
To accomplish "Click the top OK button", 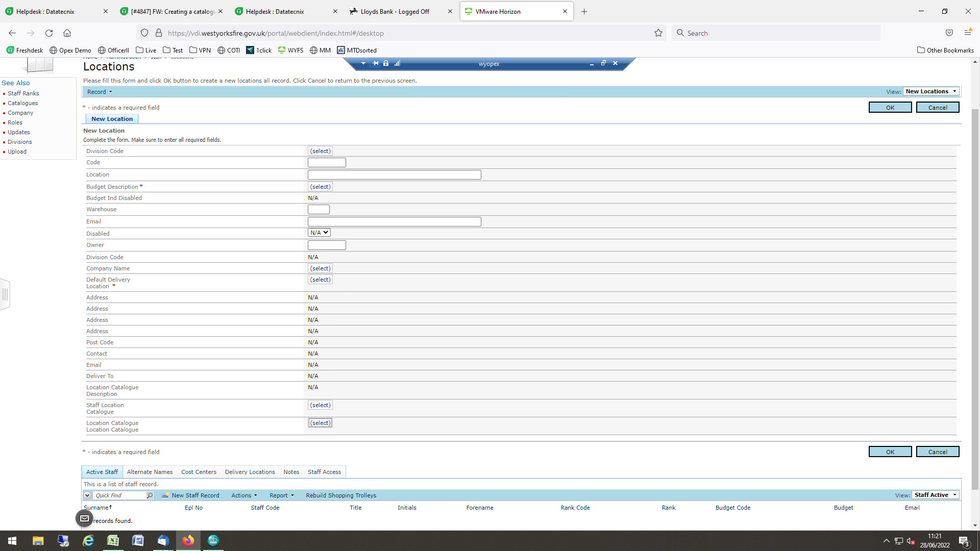I will pos(890,108).
